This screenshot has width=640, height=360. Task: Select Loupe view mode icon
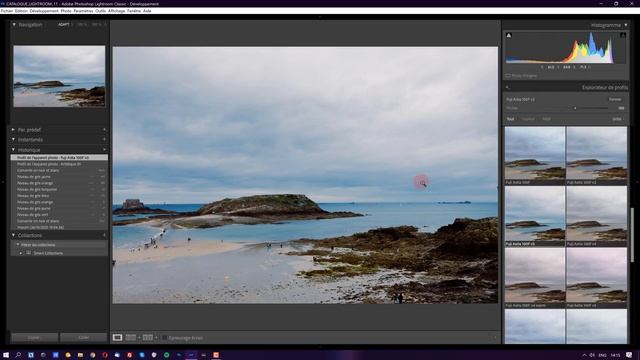118,338
